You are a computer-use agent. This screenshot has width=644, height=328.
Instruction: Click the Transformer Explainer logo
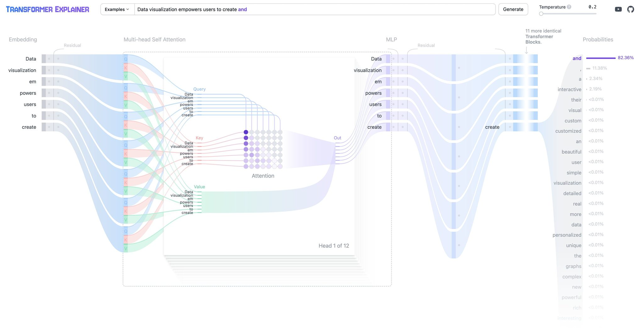coord(47,9)
